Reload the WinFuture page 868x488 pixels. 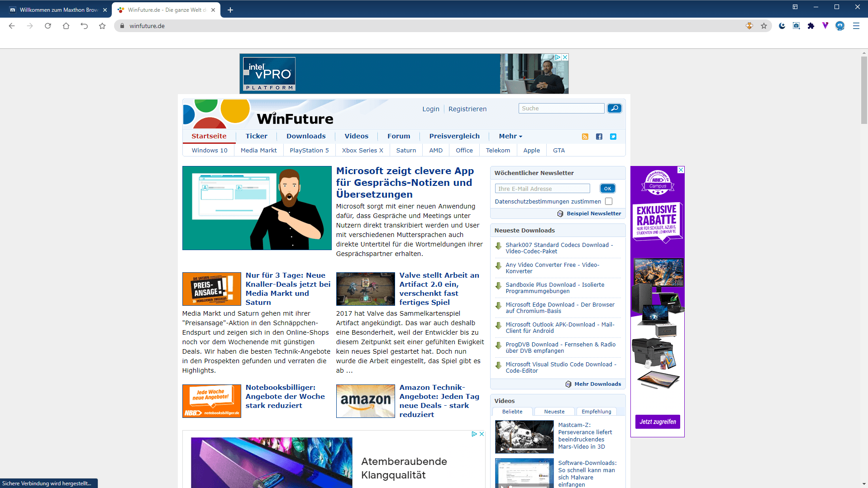coord(48,26)
